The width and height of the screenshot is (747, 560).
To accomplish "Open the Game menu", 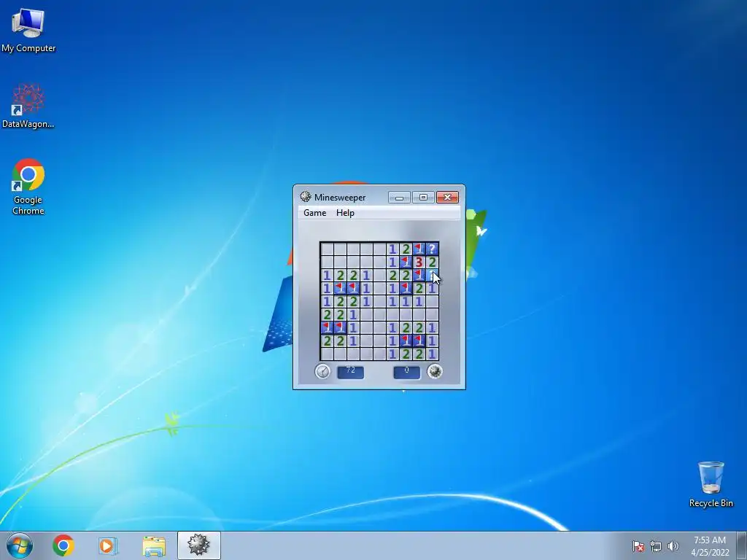I will coord(315,213).
